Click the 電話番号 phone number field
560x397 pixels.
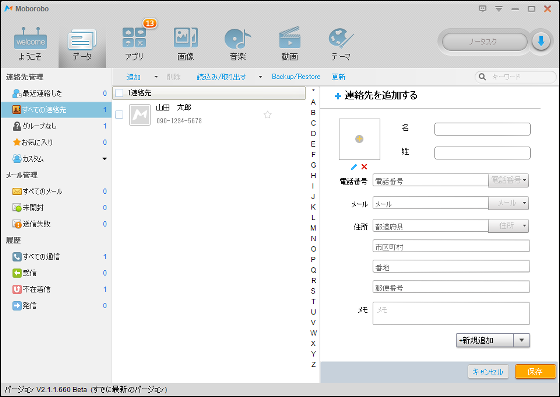click(430, 181)
